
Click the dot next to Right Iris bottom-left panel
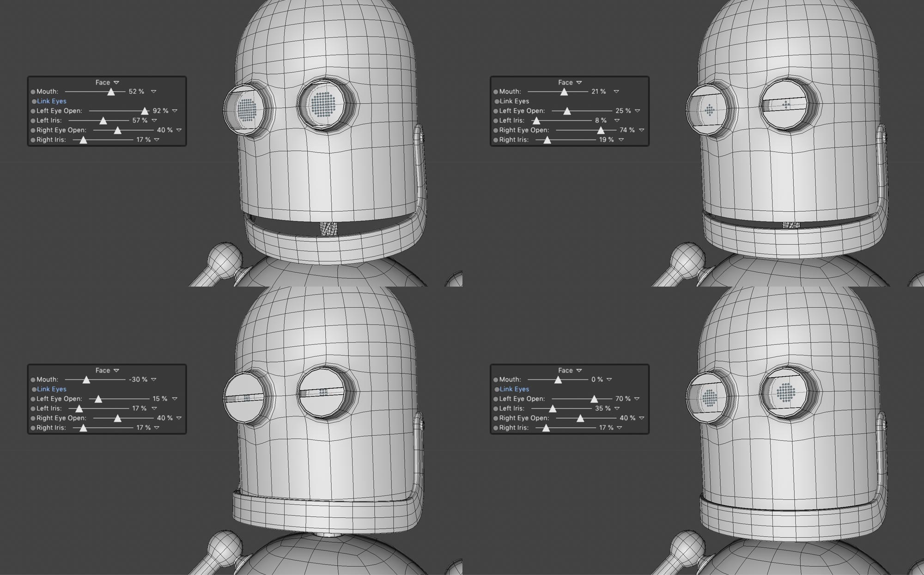pos(33,428)
